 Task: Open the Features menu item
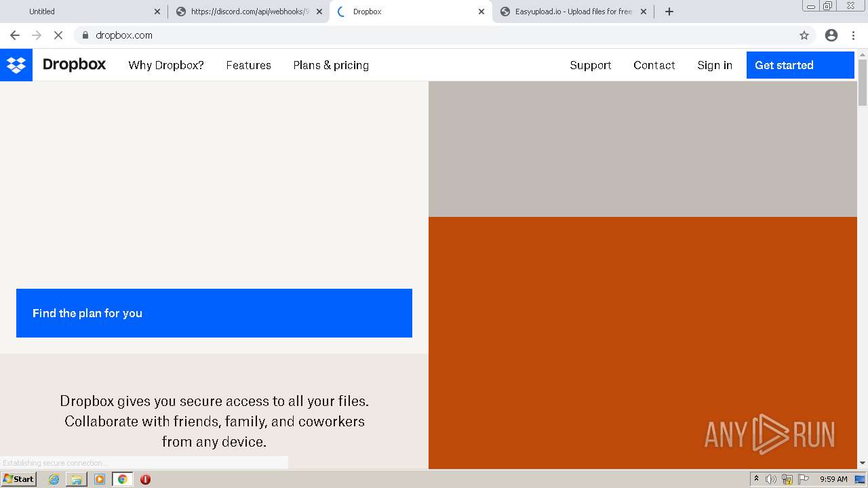(x=248, y=65)
